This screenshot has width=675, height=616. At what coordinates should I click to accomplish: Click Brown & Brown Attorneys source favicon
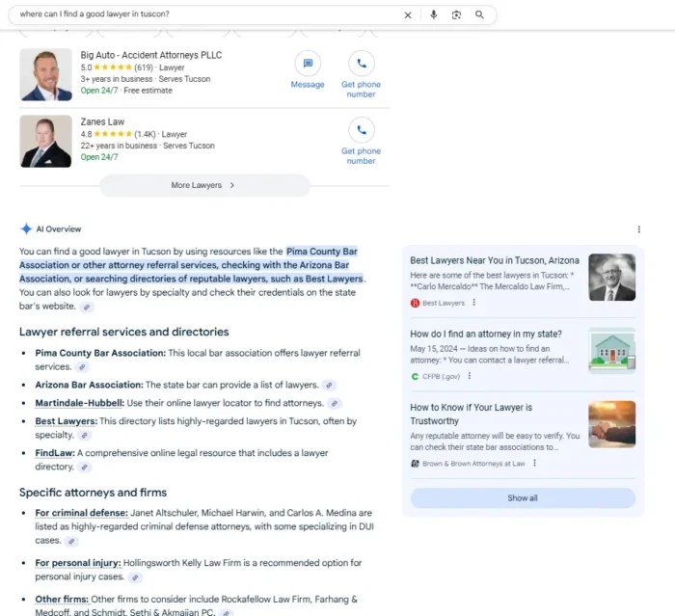point(415,464)
